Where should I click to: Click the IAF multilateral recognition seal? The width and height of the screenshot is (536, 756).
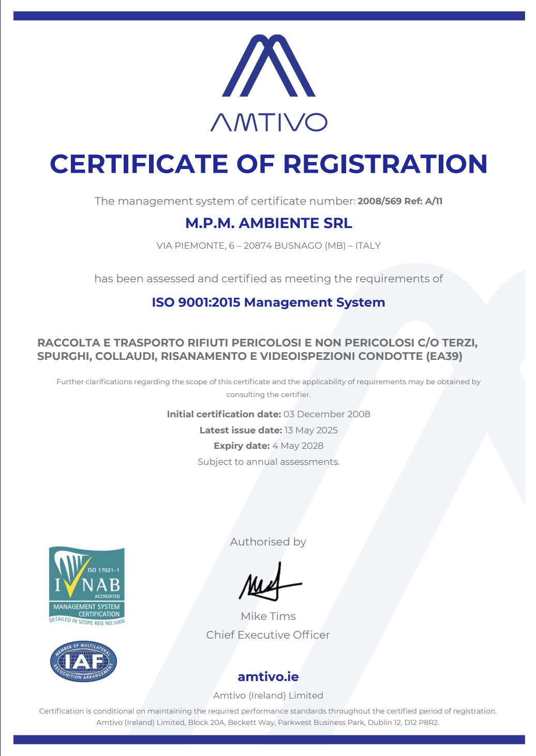pyautogui.click(x=83, y=661)
